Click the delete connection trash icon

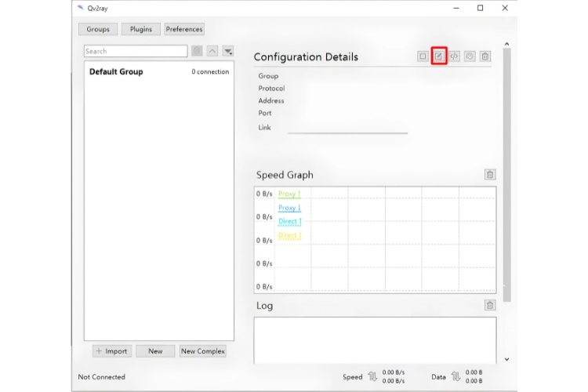pos(485,56)
